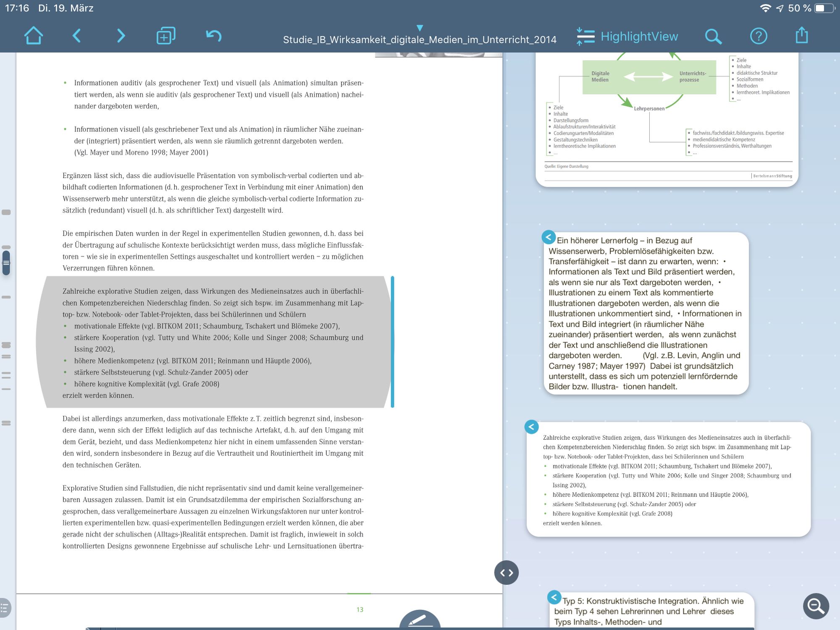Tap the 'Explorative Studien sind Fallstudien' paragraph
This screenshot has height=630, width=840.
pos(213,517)
